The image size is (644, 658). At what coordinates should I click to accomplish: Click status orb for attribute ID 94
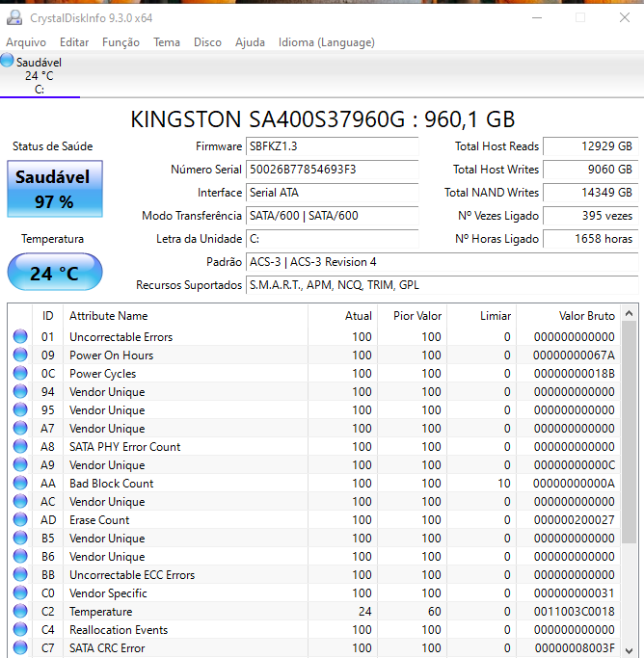click(x=20, y=391)
